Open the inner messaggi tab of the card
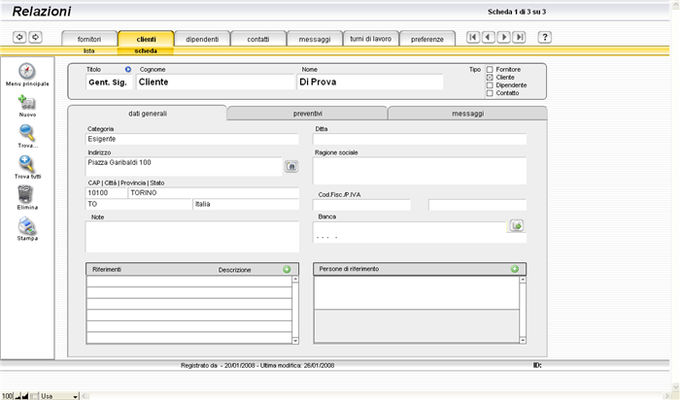680x400 pixels. pos(468,113)
